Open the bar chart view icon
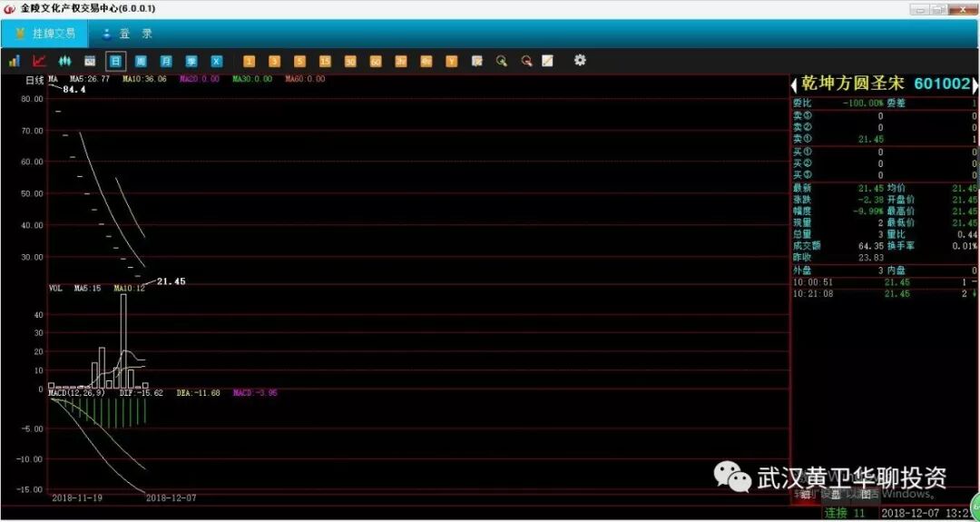Screen dimensions: 980x522 pos(15,61)
